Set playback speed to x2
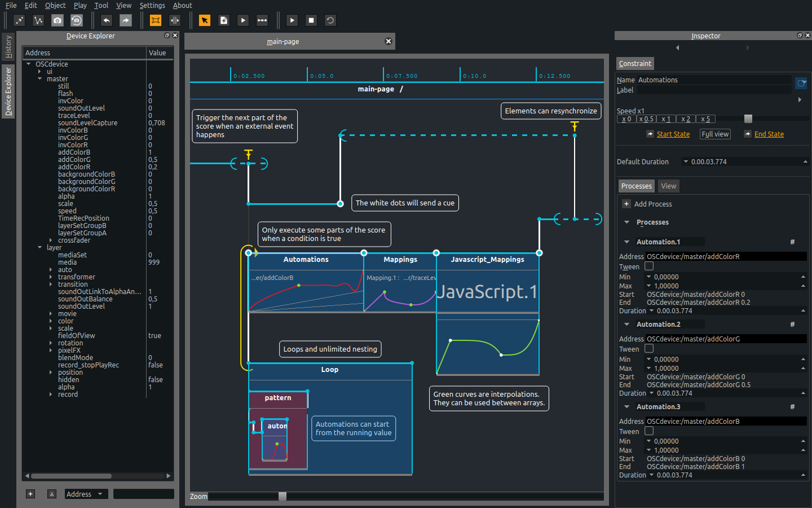Screen dimensions: 812x508 685,119
